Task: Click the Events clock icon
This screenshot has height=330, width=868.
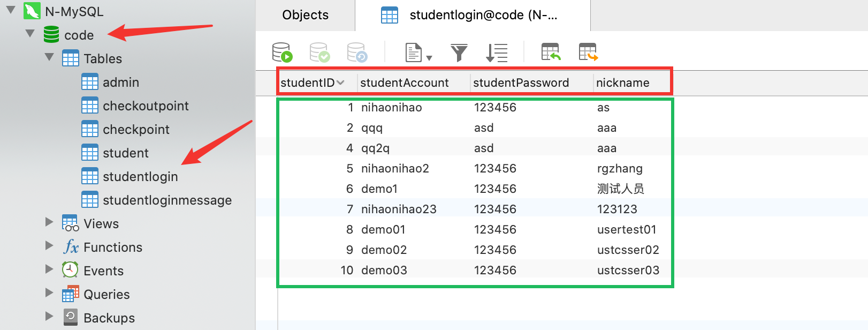Action: pos(70,270)
